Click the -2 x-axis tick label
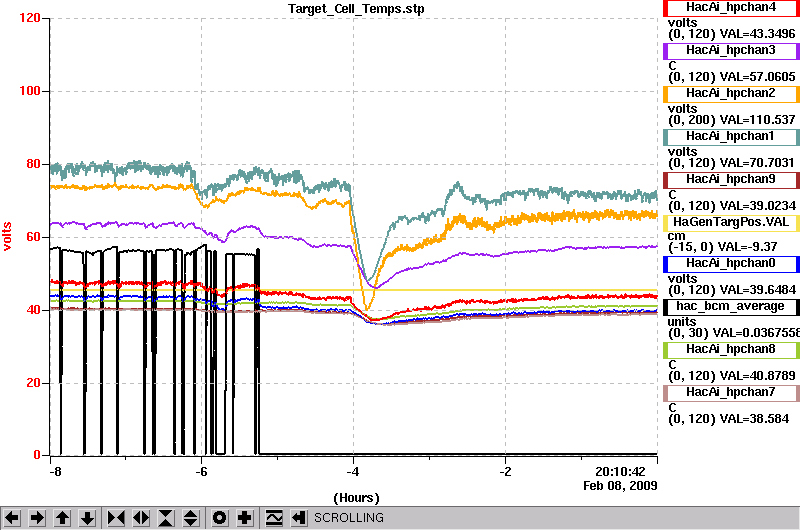This screenshot has width=800, height=530. (x=505, y=472)
